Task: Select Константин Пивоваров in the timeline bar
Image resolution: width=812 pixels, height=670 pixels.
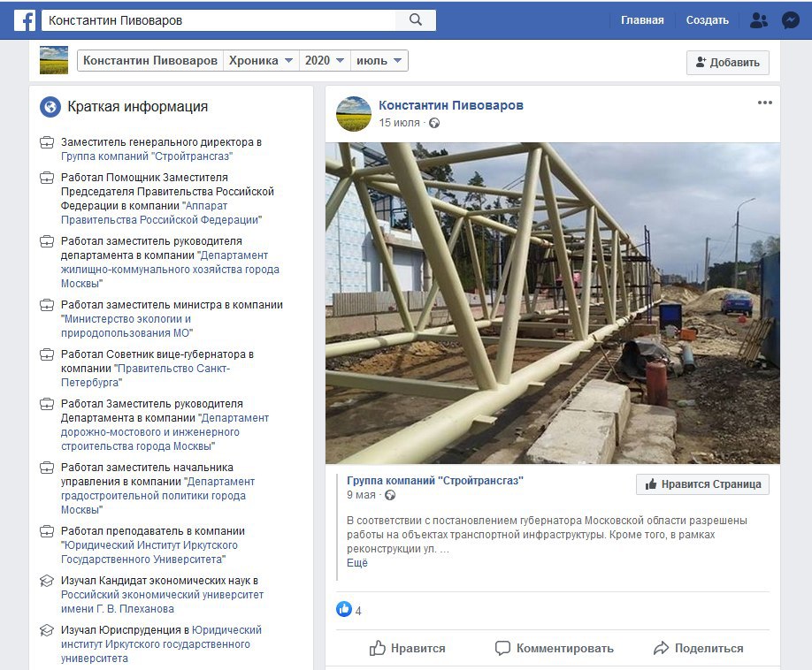Action: coord(150,60)
